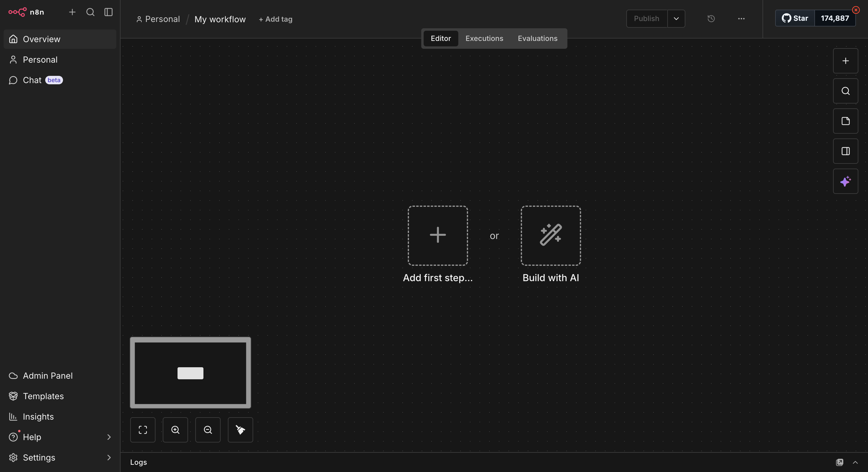This screenshot has width=868, height=472.
Task: Open the AI assistant sparkle icon
Action: point(845,182)
